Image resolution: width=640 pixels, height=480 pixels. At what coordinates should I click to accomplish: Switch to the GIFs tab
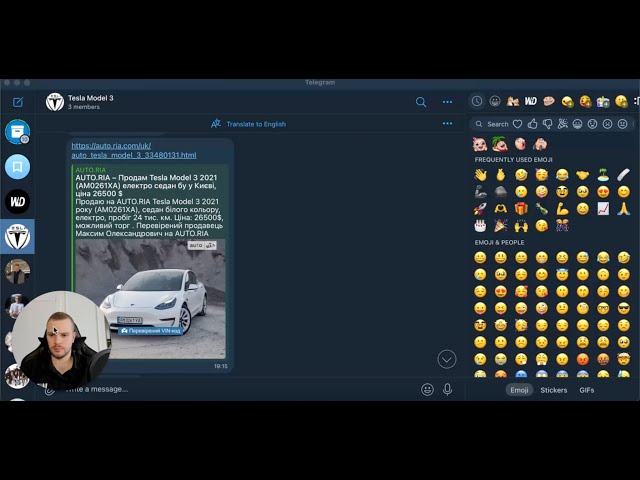[x=587, y=390]
